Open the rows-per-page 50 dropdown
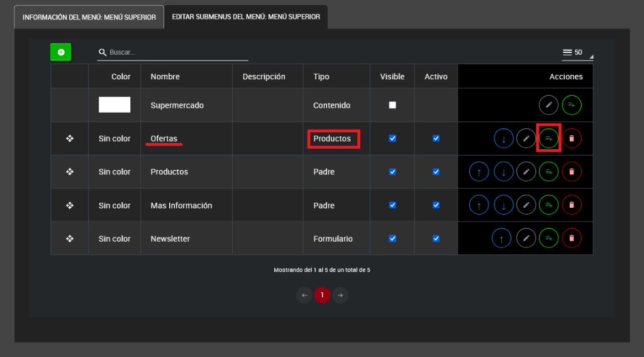This screenshot has height=357, width=644. [577, 53]
